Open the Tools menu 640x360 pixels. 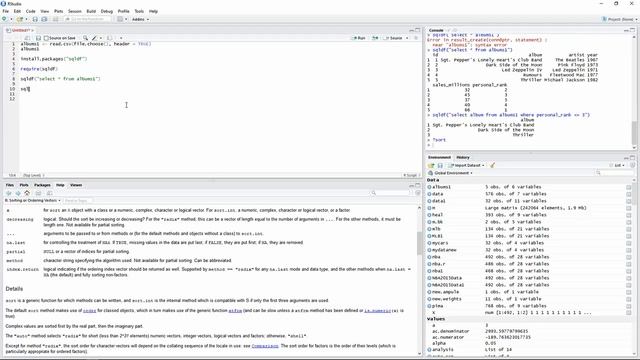[139, 11]
